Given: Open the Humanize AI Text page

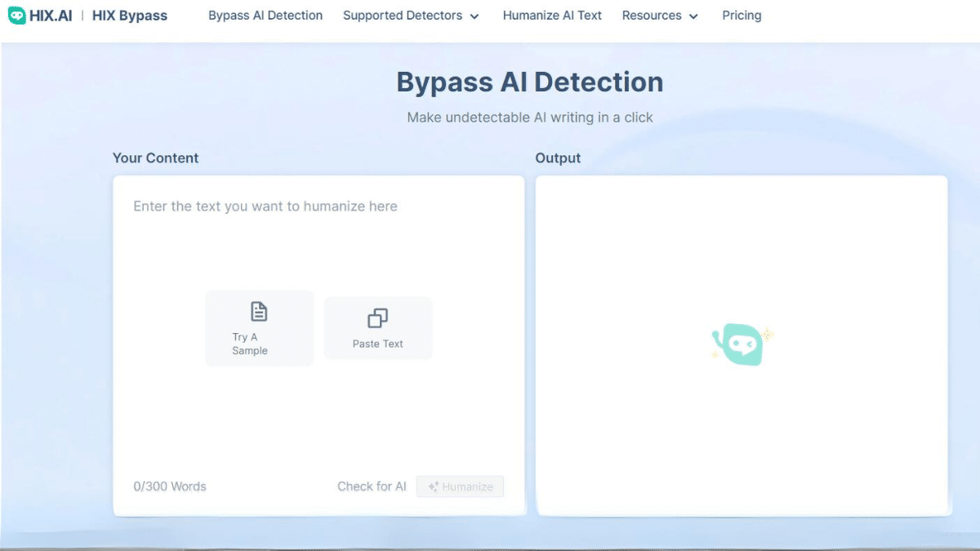Looking at the screenshot, I should [x=552, y=16].
